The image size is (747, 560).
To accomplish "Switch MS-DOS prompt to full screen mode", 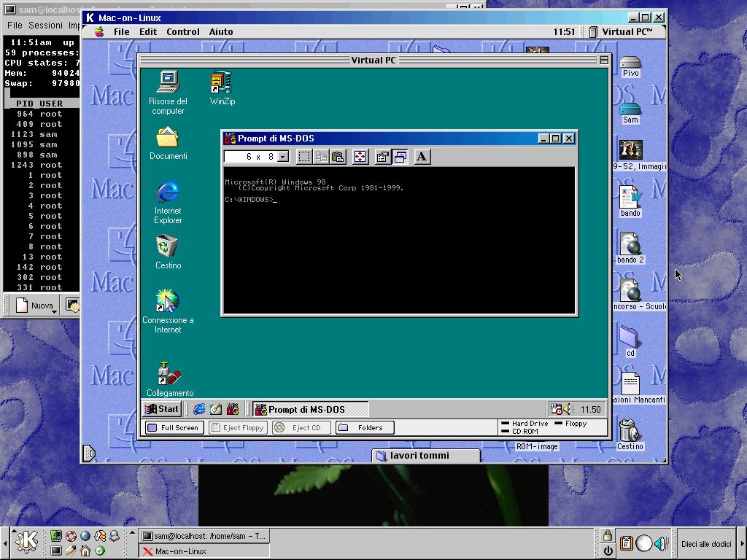I will tap(360, 157).
